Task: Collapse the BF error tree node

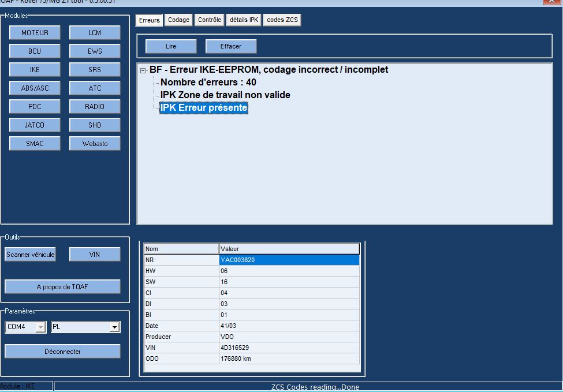Action: tap(143, 70)
